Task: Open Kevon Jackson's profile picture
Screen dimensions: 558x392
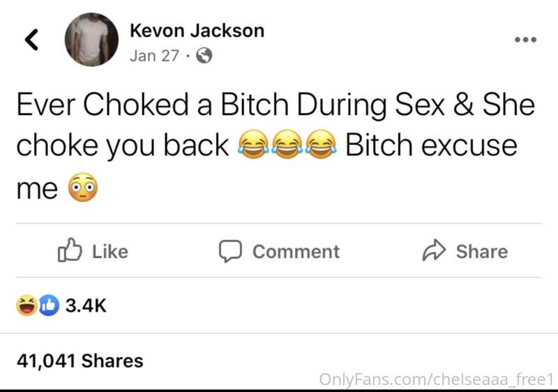Action: pyautogui.click(x=91, y=40)
